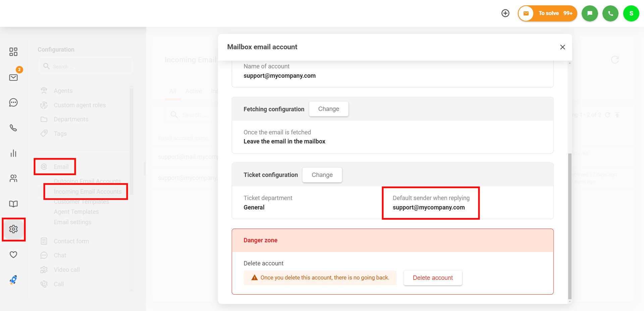644x311 pixels.
Task: Open reports bar chart icon
Action: point(13,153)
